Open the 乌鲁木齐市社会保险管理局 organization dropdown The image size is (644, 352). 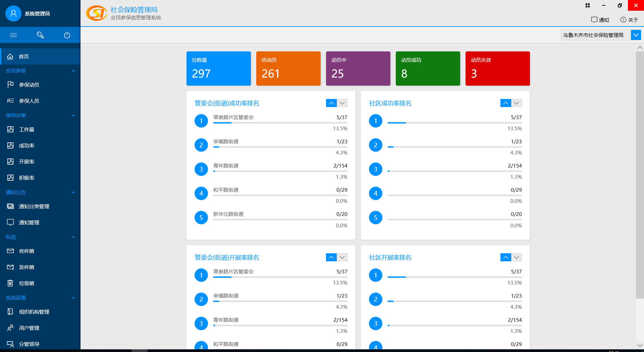[636, 35]
